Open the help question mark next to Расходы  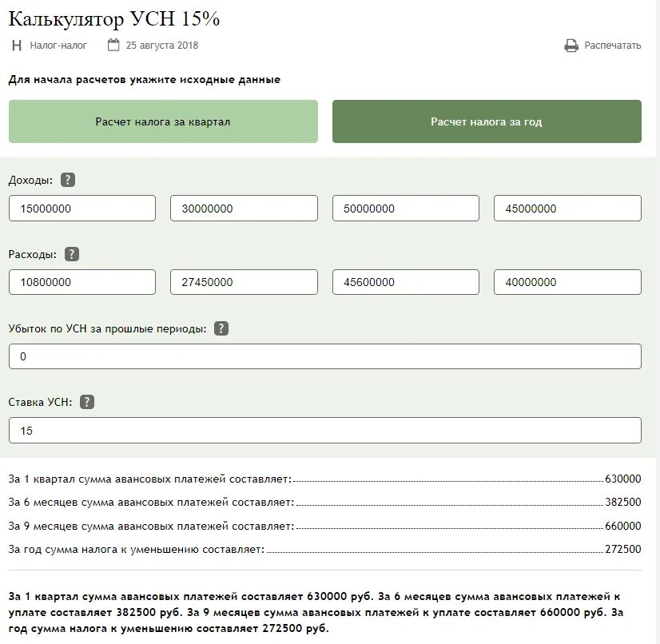coord(72,254)
